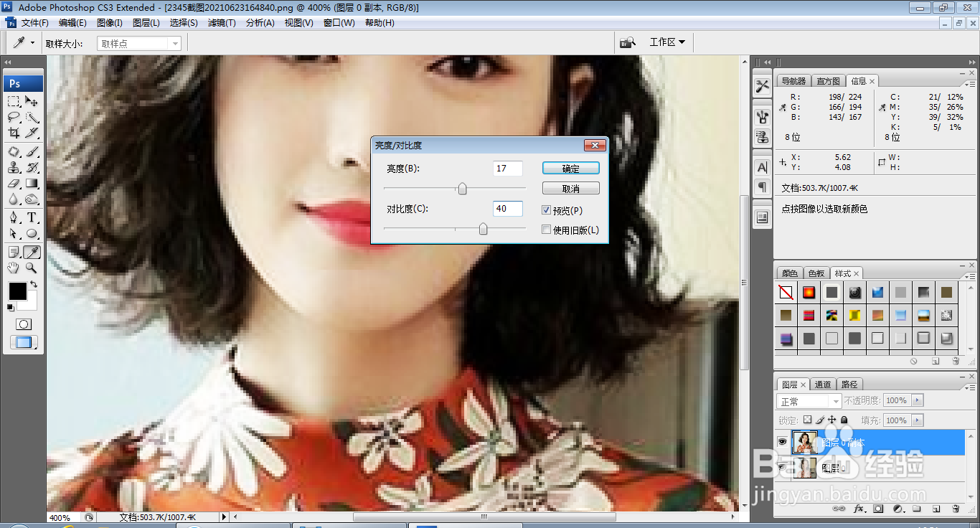Toggle Quick Mask mode
This screenshot has width=980, height=528.
(23, 324)
